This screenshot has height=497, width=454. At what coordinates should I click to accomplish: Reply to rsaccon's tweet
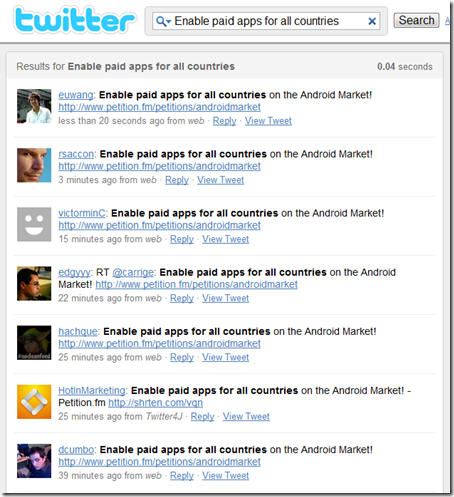pos(177,180)
